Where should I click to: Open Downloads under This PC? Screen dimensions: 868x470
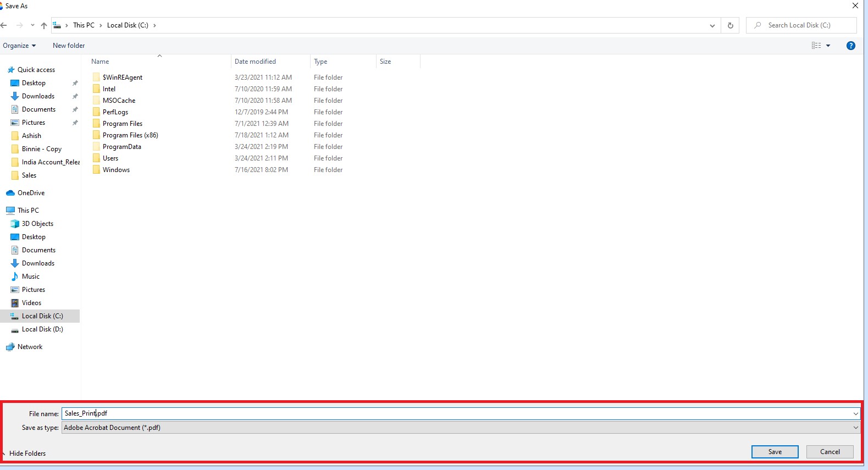click(x=38, y=263)
